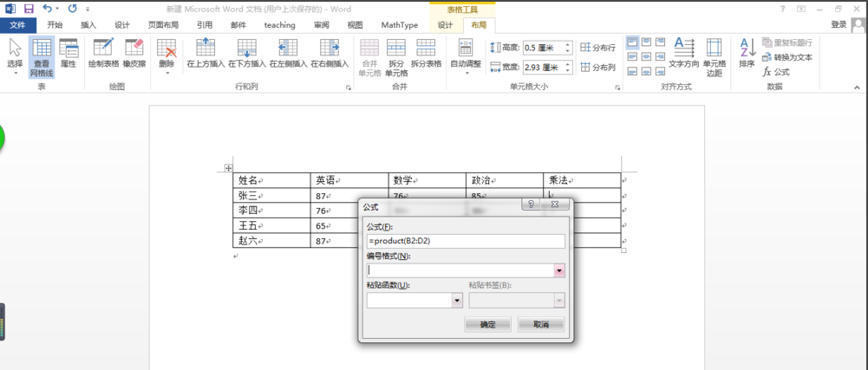This screenshot has width=868, height=370.
Task: Click fx 公式 (Formula) in ribbon
Action: point(776,72)
